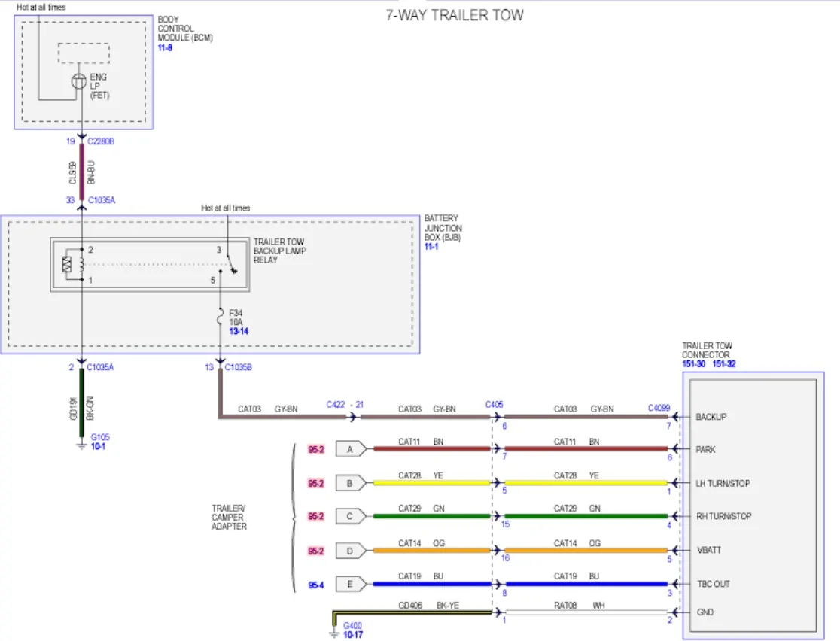Click Hot at all times above the BCM
Viewport: 840px width, 641px height.
[41, 7]
